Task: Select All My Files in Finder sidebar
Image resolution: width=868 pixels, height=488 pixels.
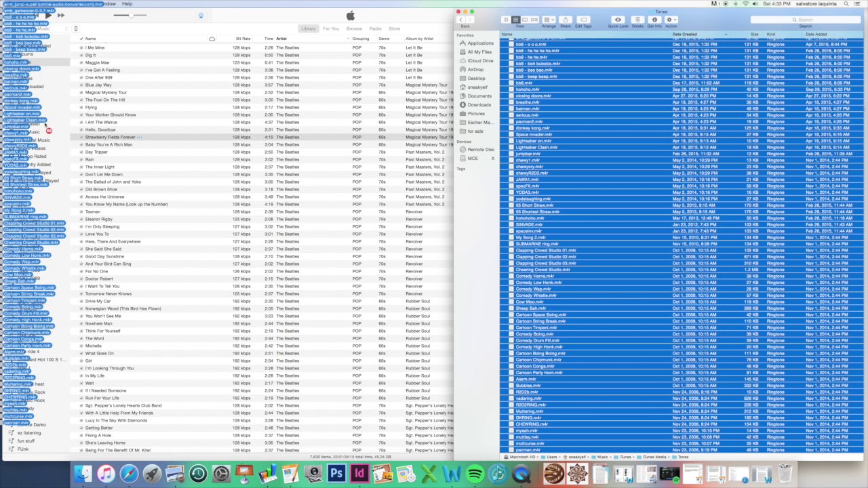Action: pyautogui.click(x=479, y=52)
